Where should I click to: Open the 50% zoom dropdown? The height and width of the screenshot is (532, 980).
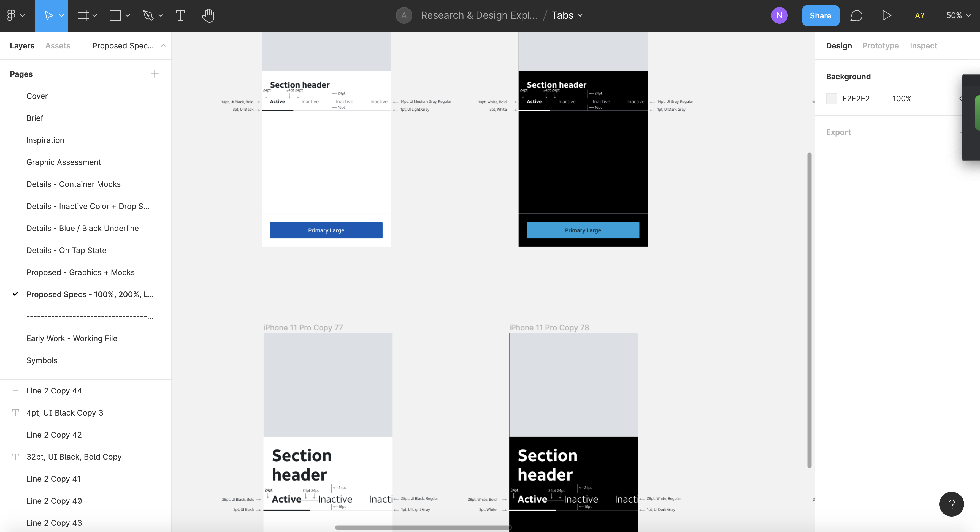958,15
